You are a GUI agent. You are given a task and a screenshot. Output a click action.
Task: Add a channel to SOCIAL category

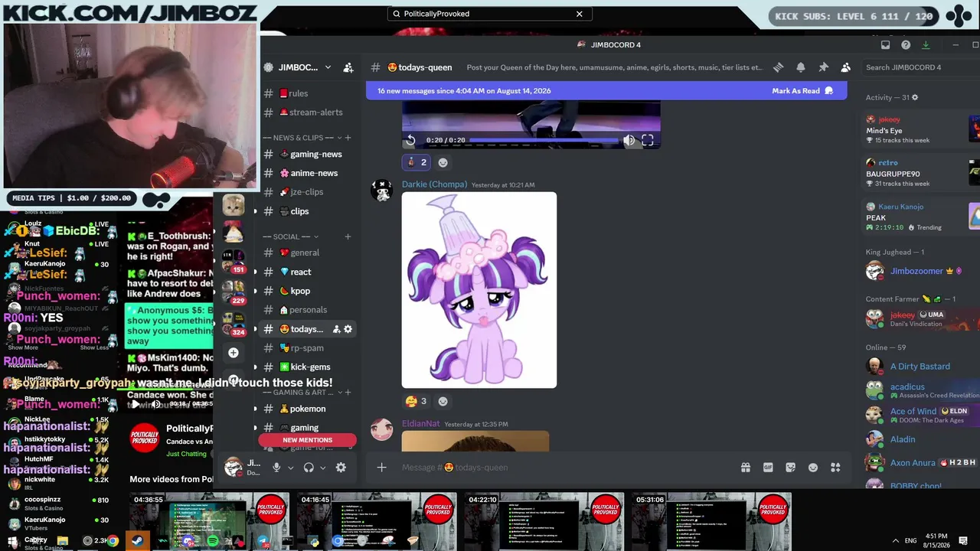348,236
